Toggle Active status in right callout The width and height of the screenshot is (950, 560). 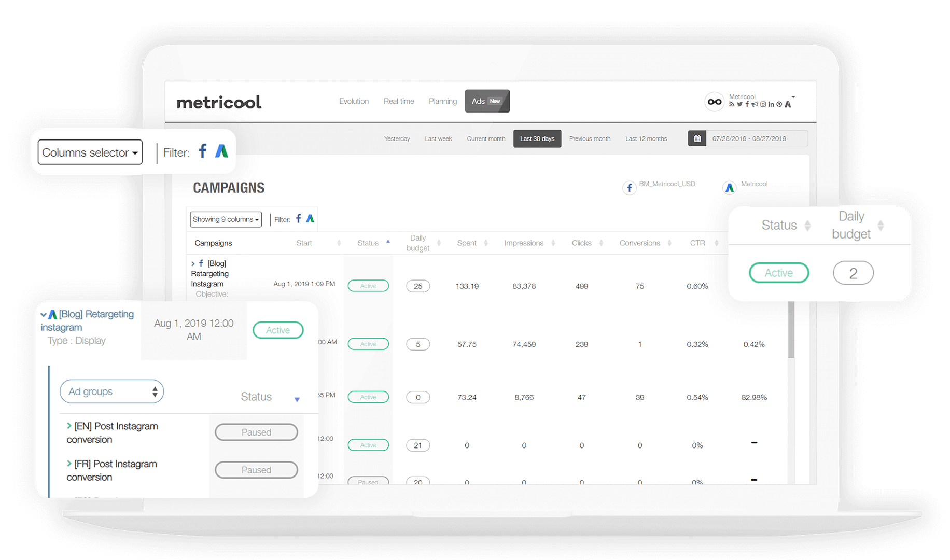pyautogui.click(x=779, y=273)
